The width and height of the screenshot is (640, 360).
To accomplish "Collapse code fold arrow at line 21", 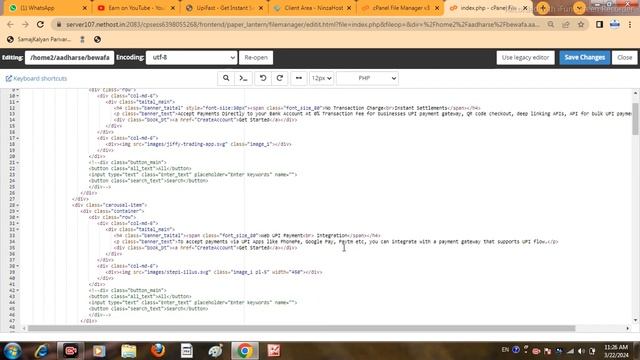I will (x=18, y=162).
